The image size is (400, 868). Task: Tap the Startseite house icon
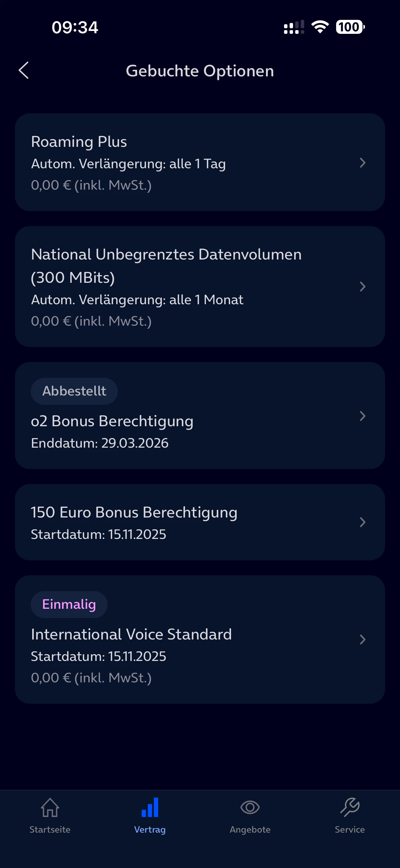(50, 807)
